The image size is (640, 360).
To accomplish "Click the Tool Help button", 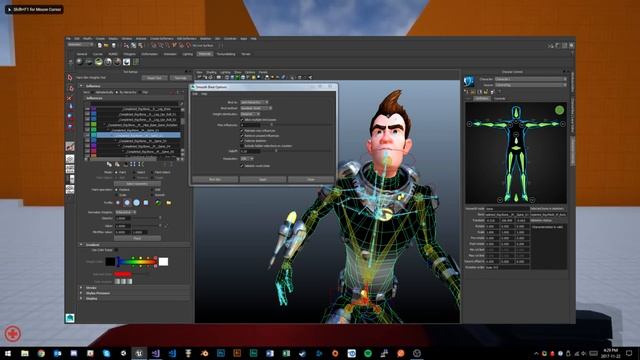I will [x=180, y=78].
